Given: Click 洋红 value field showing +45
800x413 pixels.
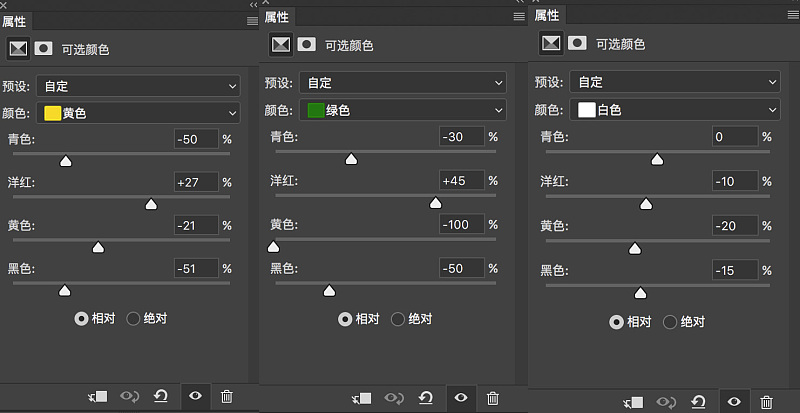Looking at the screenshot, I should coord(461,181).
